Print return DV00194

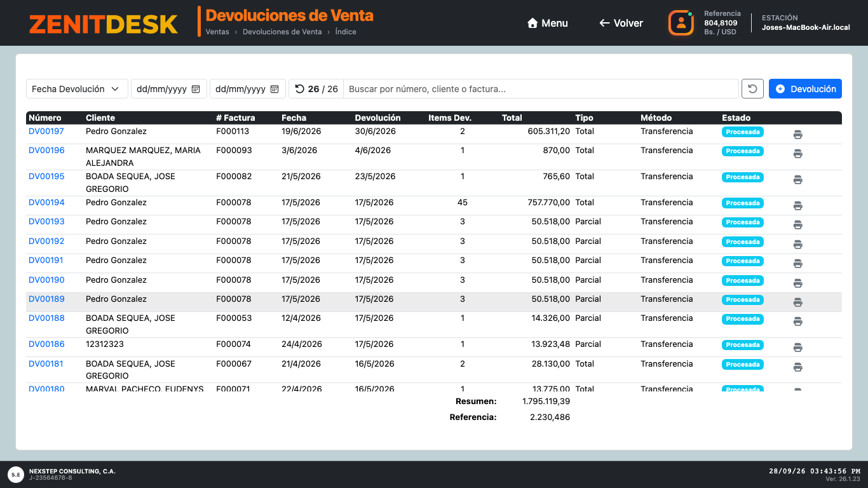797,206
